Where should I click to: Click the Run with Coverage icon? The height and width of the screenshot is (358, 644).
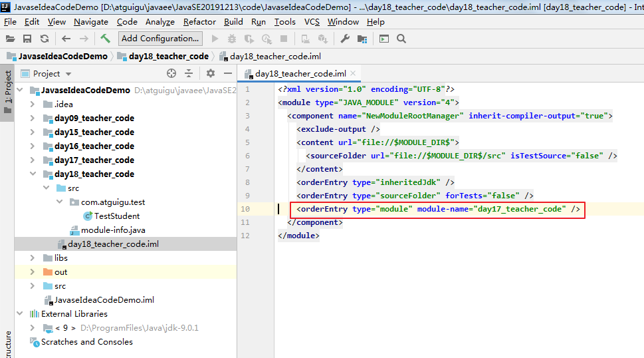point(249,39)
